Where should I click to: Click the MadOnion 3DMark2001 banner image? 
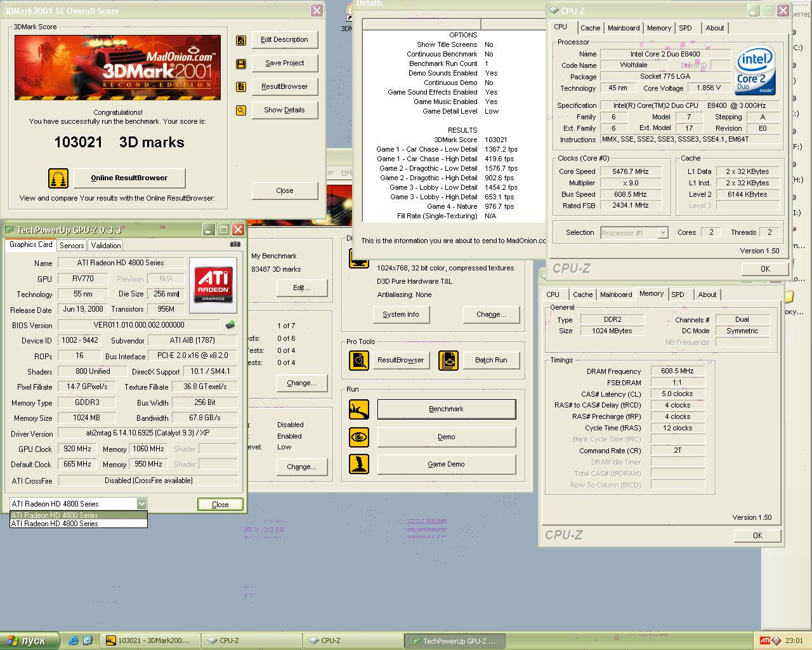(117, 67)
